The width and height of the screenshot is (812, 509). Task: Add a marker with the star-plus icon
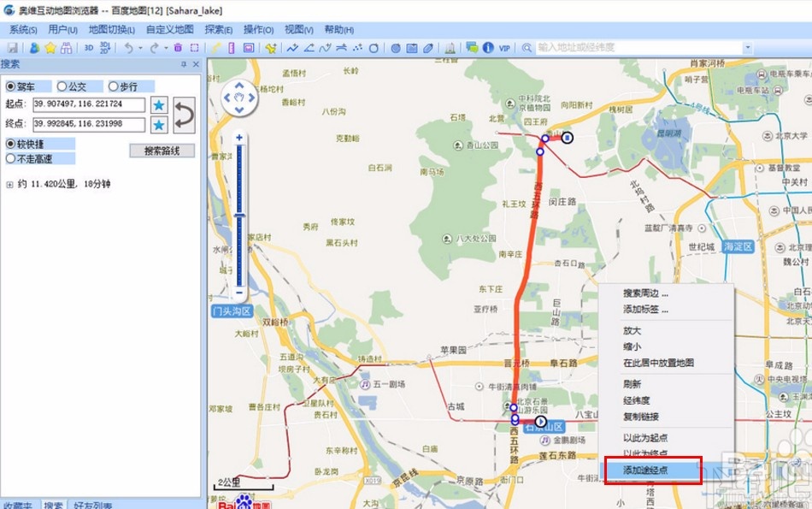pos(270,48)
